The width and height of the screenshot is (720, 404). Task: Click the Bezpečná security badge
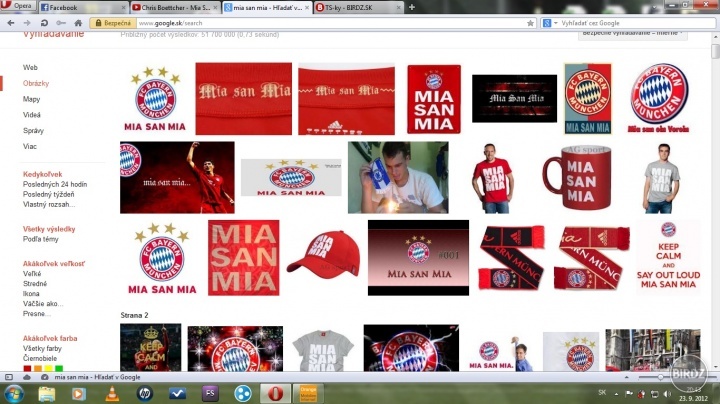(113, 23)
